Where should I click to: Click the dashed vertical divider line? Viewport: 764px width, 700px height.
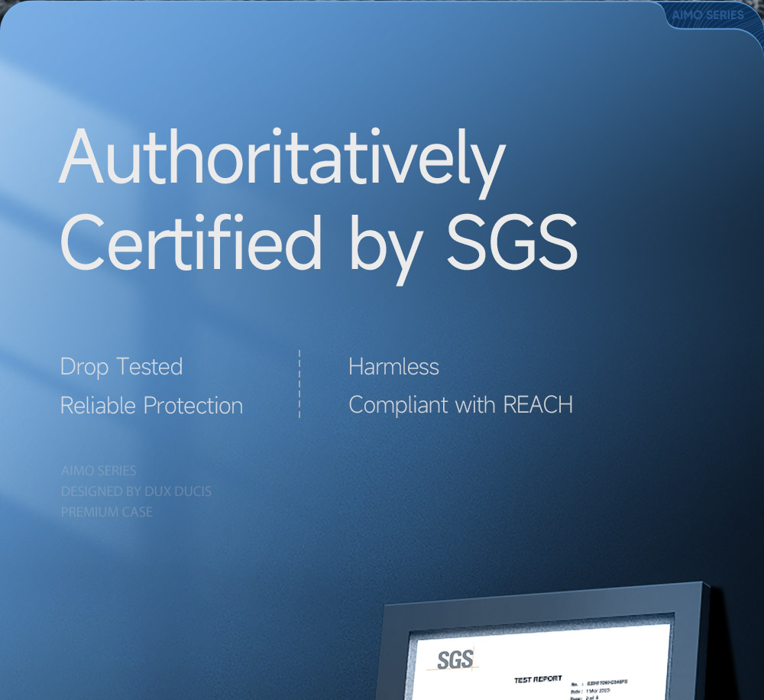tap(299, 384)
